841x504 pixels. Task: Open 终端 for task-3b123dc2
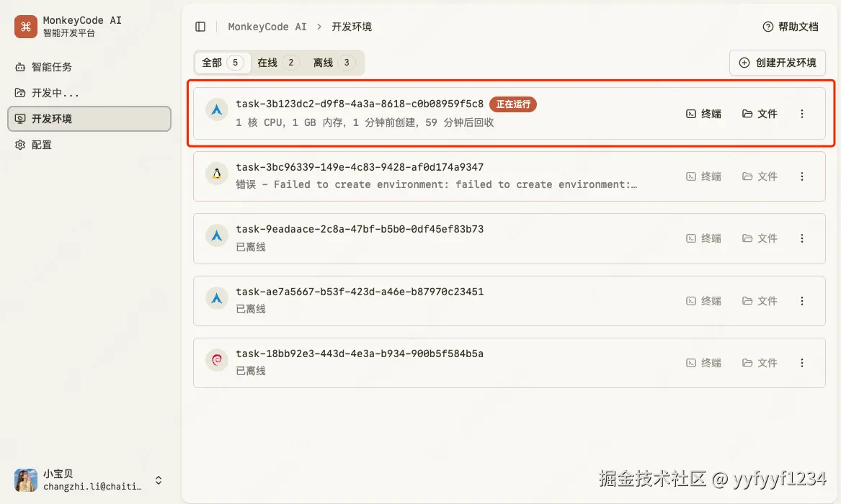tap(703, 114)
